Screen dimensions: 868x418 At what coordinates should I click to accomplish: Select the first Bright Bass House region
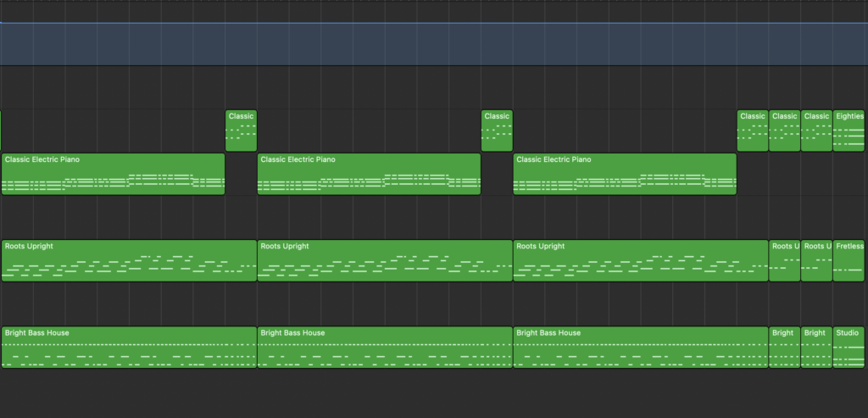pyautogui.click(x=129, y=348)
